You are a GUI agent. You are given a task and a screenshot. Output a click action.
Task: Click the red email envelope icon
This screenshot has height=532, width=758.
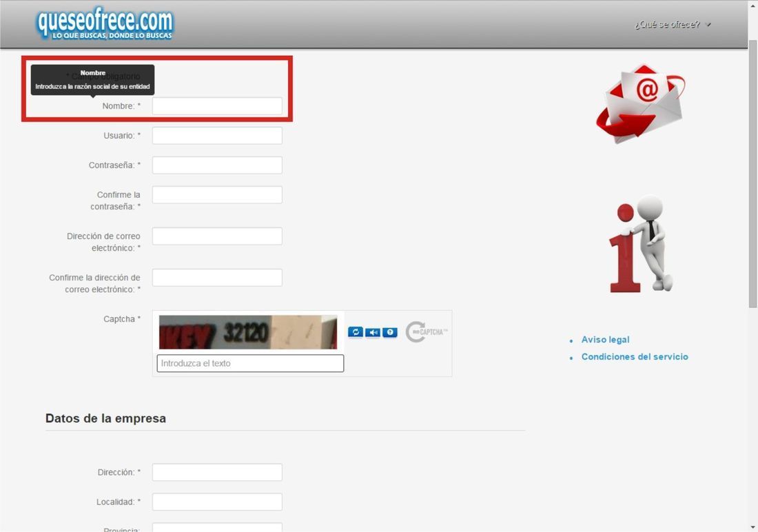click(641, 103)
